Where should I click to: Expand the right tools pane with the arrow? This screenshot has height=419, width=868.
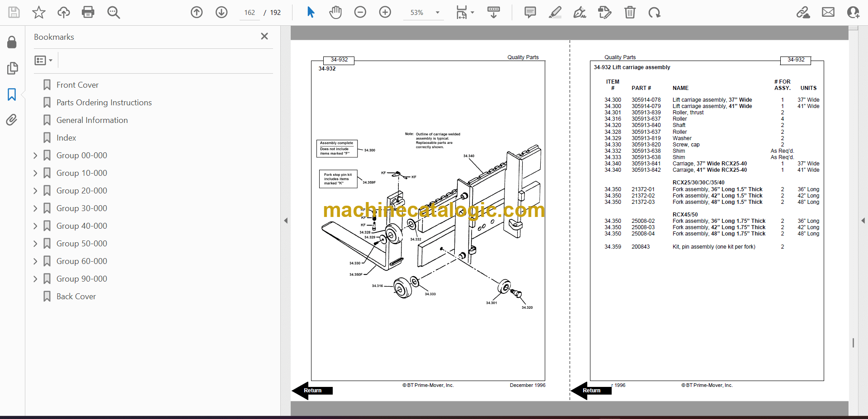(x=863, y=221)
